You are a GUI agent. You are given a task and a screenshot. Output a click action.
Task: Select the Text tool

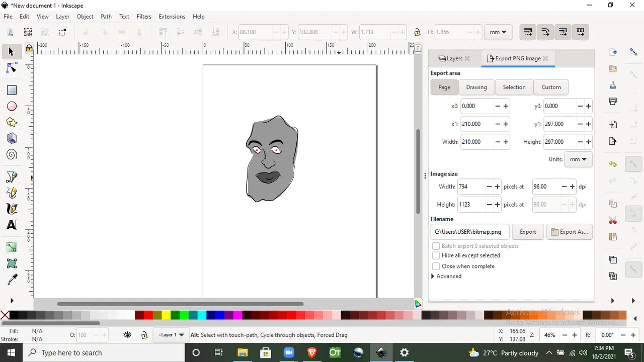tap(12, 225)
